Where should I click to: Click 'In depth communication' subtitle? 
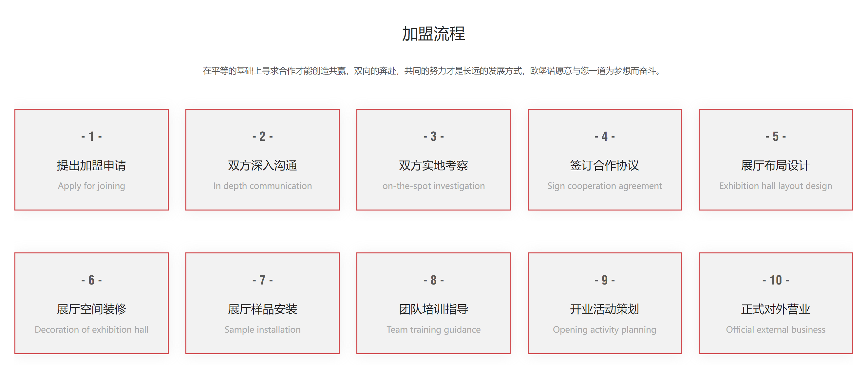[262, 186]
